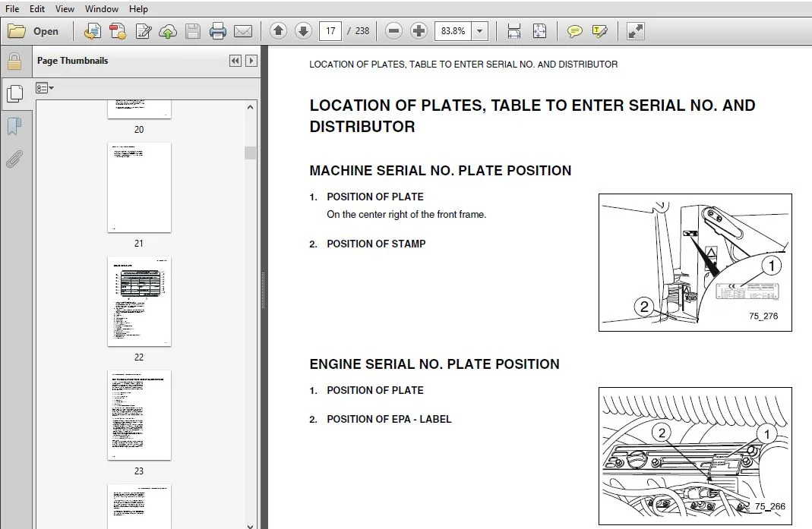Click the Edit/Sign document icon
This screenshot has height=529, width=812.
(x=143, y=31)
